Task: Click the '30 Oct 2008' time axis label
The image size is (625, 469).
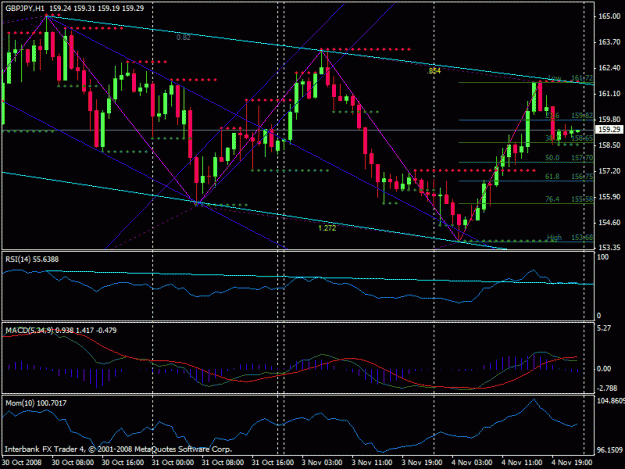Action: 22,463
